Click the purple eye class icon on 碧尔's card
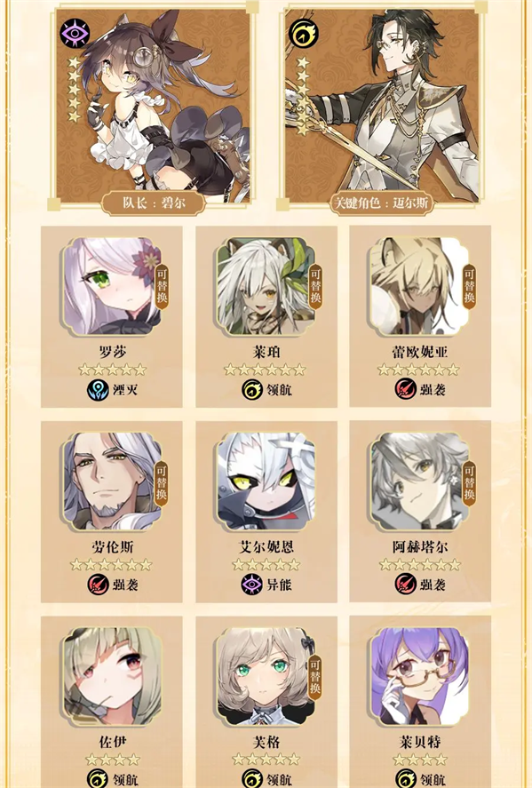 point(75,33)
